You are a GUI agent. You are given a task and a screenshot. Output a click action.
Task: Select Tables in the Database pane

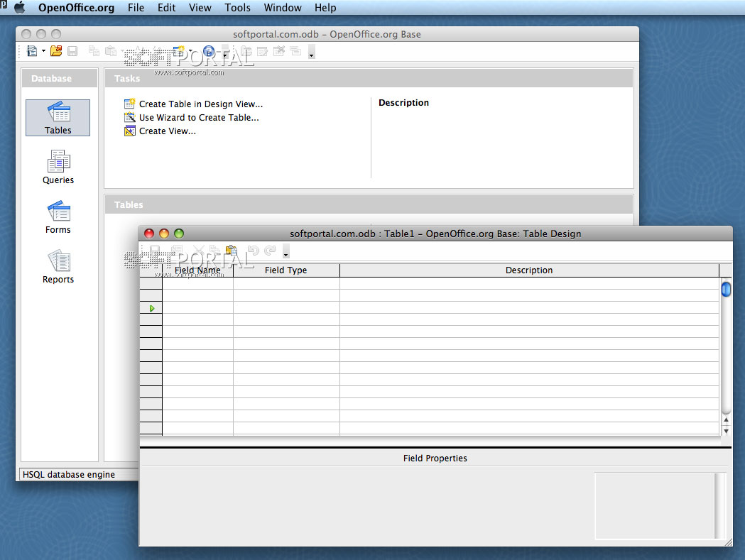click(x=58, y=118)
